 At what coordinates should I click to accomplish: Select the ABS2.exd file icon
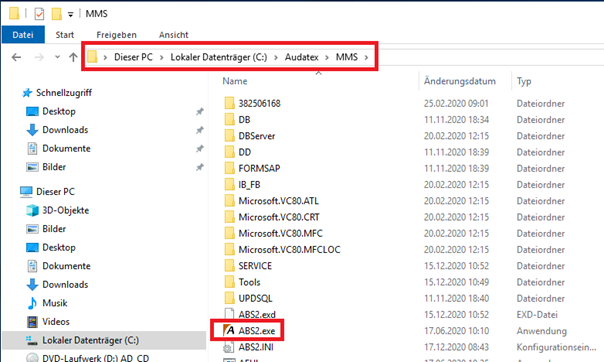click(x=229, y=314)
